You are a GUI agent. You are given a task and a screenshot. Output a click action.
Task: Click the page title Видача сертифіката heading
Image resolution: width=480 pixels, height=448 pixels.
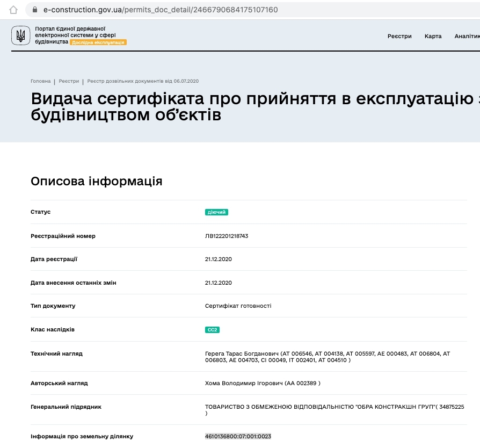click(x=256, y=106)
